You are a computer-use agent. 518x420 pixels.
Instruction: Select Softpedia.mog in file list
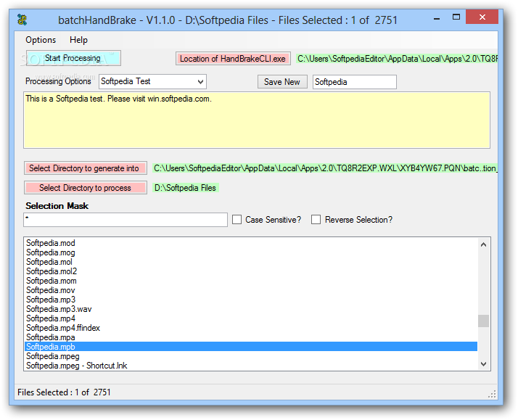(x=251, y=252)
